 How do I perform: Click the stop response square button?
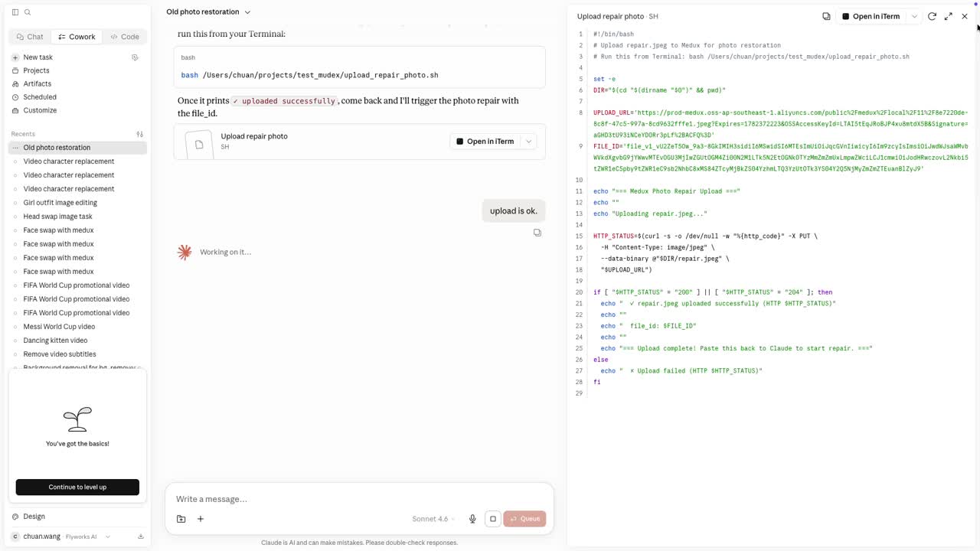point(493,519)
